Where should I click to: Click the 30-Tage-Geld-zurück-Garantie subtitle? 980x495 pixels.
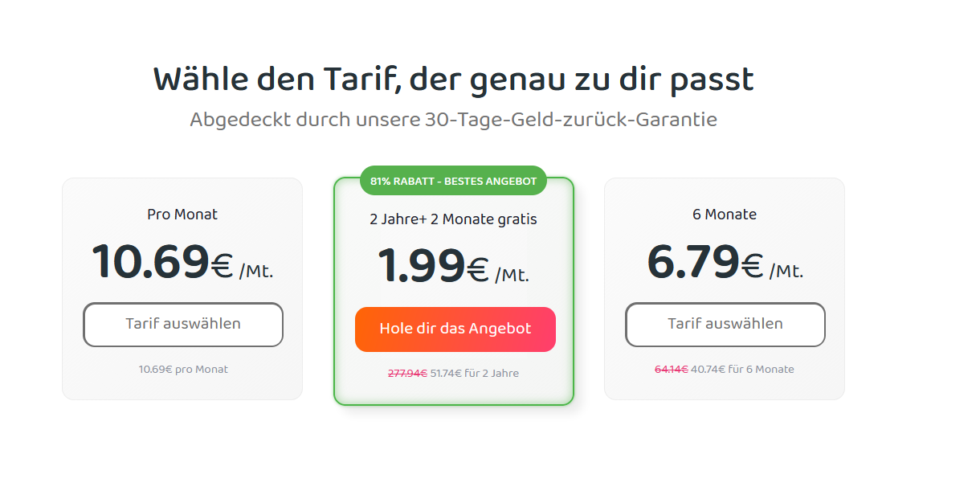coord(454,120)
